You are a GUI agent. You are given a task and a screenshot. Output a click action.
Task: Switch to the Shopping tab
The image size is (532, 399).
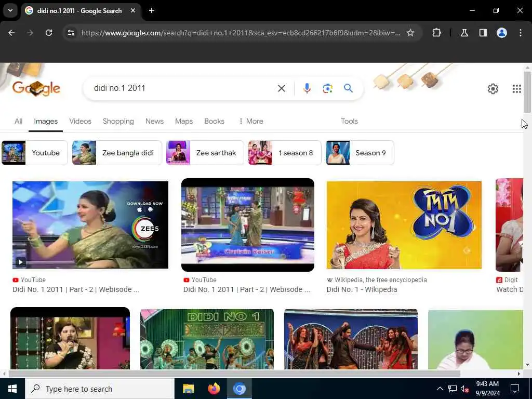pos(118,121)
